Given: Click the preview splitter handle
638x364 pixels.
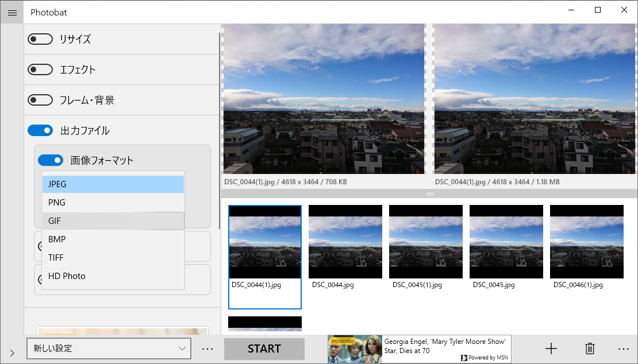Looking at the screenshot, I should pos(429,194).
